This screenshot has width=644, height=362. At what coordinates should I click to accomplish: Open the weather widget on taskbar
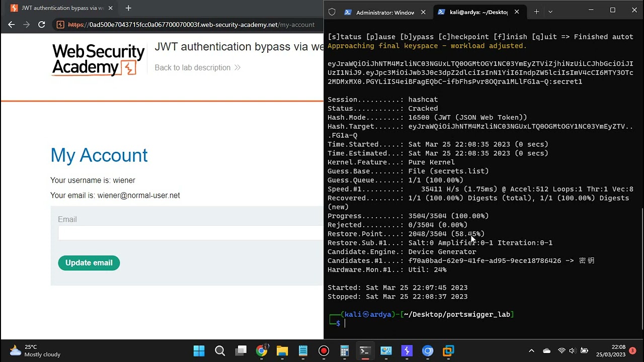[35, 350]
